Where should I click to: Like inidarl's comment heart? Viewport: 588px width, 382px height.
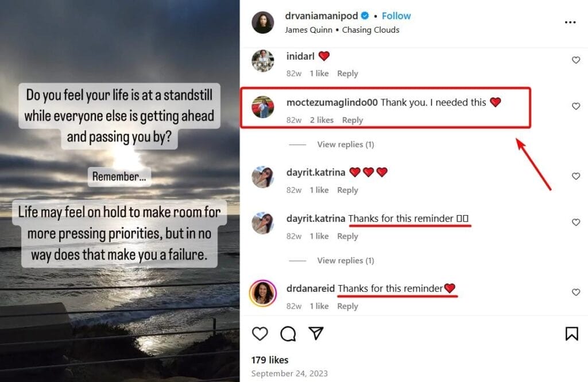(x=575, y=60)
